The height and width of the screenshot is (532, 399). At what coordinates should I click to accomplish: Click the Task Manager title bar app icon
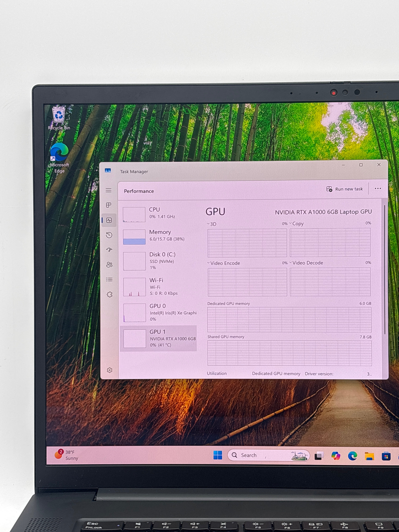pos(108,170)
